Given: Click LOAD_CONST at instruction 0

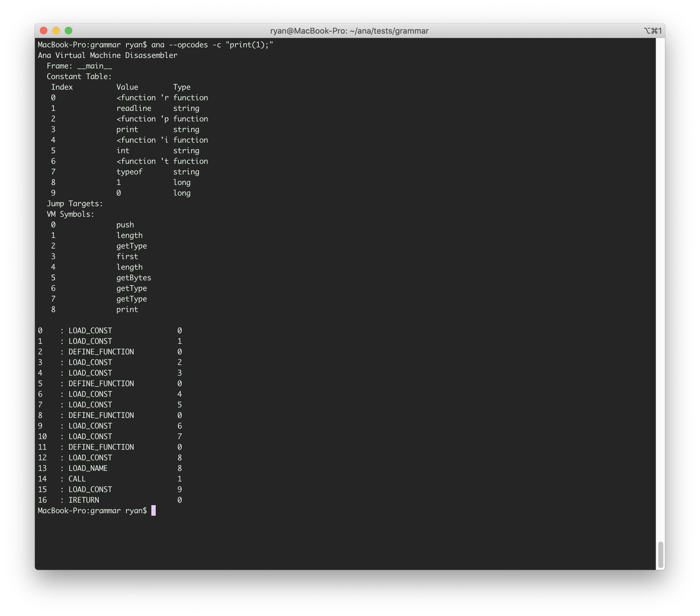Looking at the screenshot, I should click(x=90, y=331).
